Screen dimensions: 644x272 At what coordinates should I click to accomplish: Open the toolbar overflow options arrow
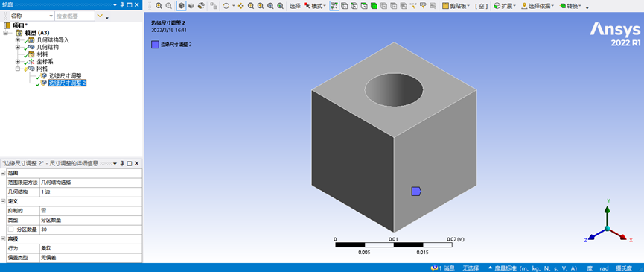tap(587, 7)
